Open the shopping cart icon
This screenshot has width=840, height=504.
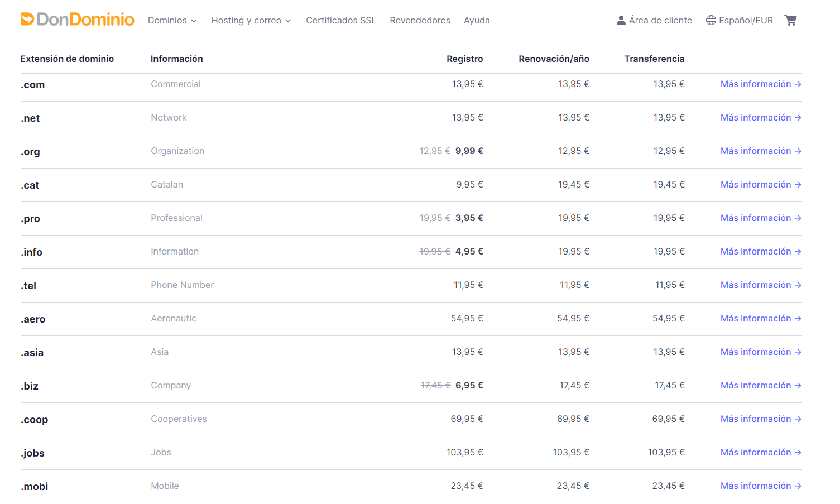click(x=790, y=20)
